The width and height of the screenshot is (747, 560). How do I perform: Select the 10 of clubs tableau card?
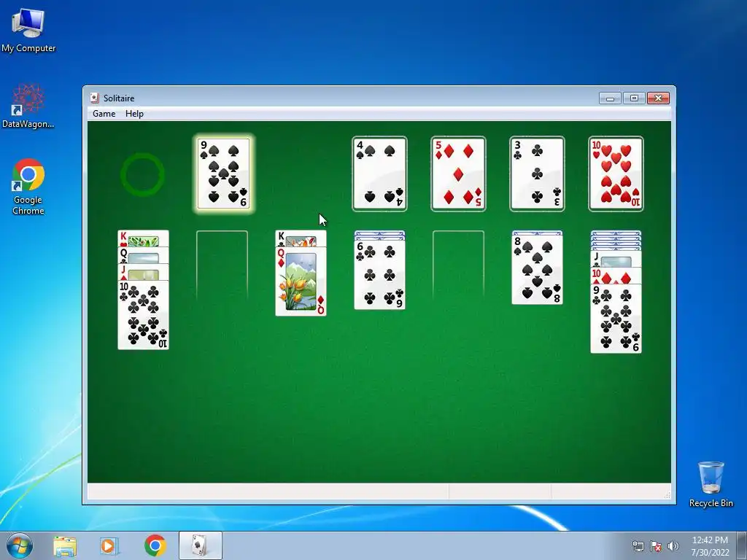click(144, 315)
